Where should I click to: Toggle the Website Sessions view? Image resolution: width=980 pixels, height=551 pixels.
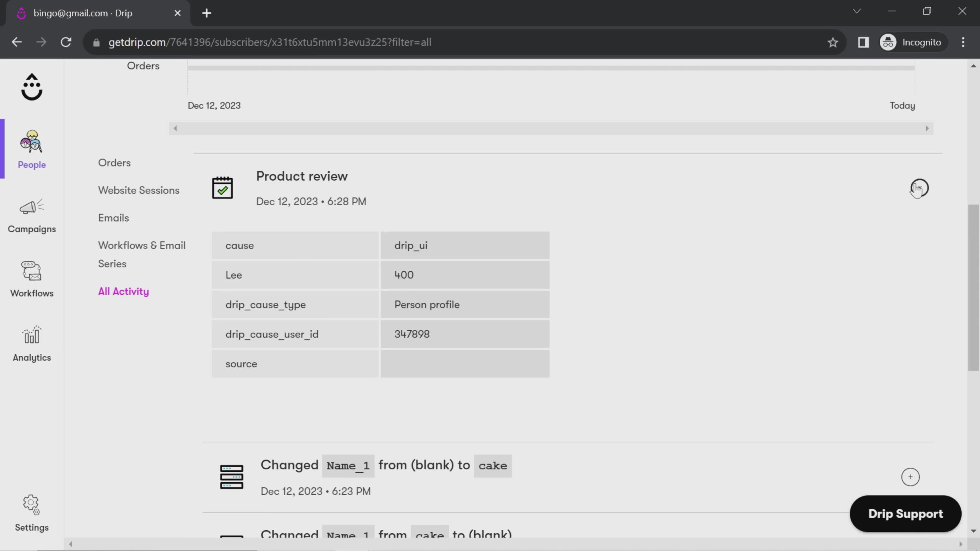pos(138,190)
